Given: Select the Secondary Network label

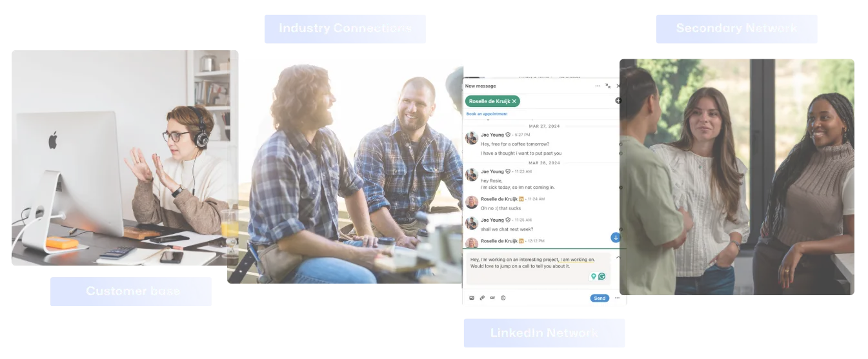Looking at the screenshot, I should coord(736,28).
